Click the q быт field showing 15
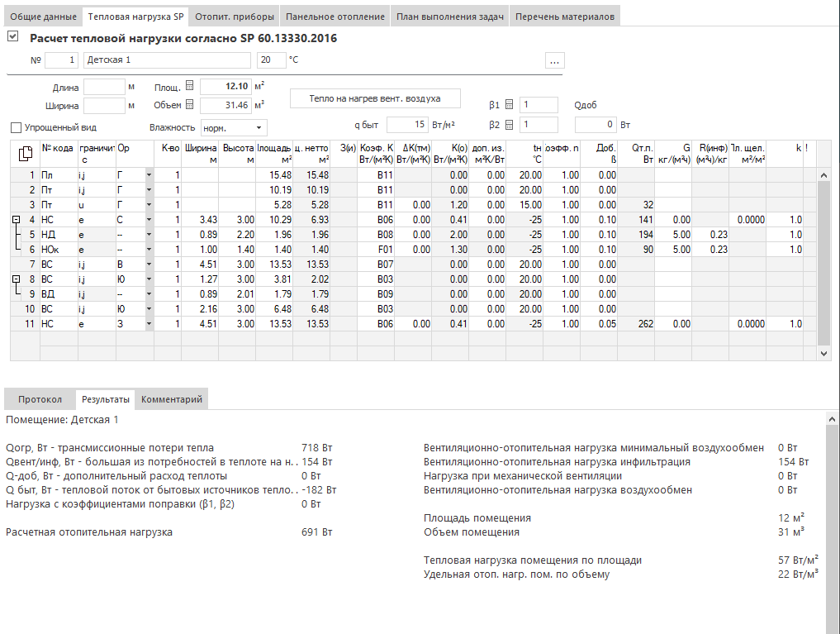This screenshot has height=634, width=840. click(407, 125)
